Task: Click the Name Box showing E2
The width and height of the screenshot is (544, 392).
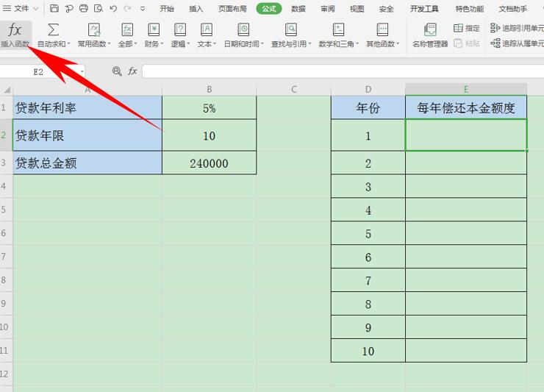Action: point(38,72)
